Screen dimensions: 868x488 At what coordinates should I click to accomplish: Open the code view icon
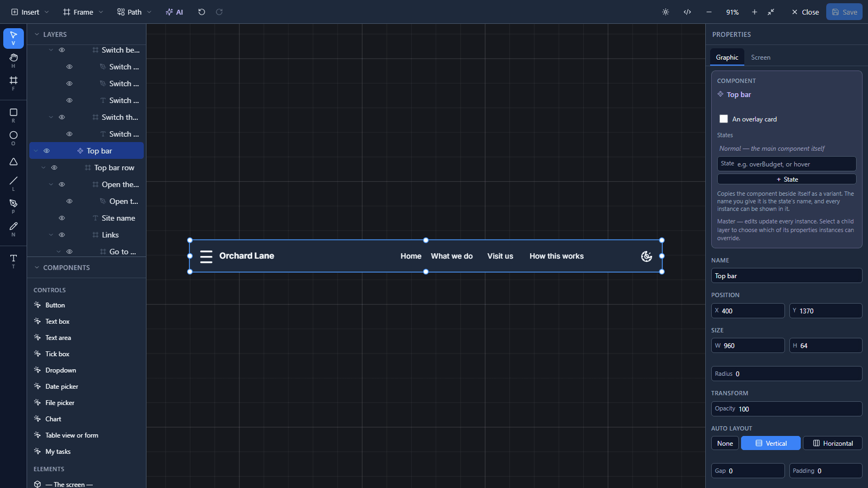pos(687,12)
